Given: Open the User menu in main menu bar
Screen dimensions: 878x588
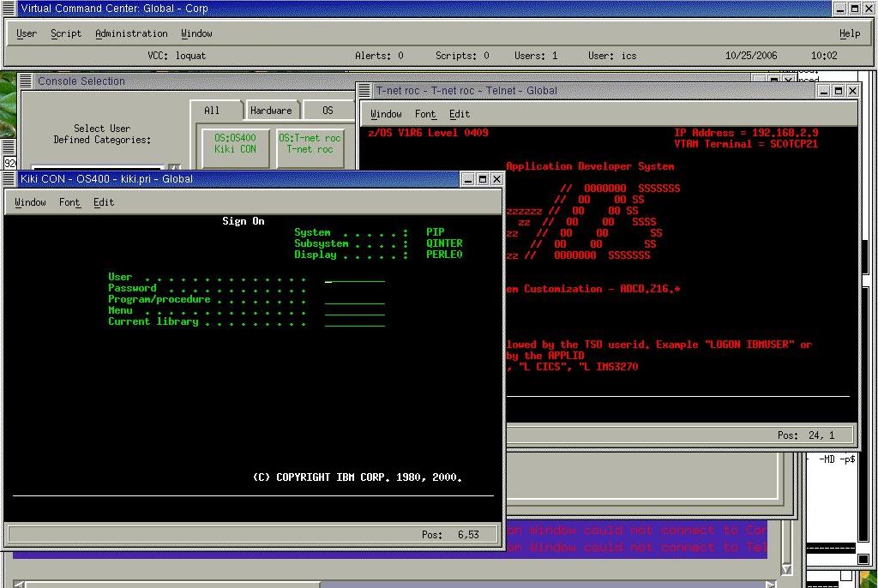Looking at the screenshot, I should coord(27,33).
